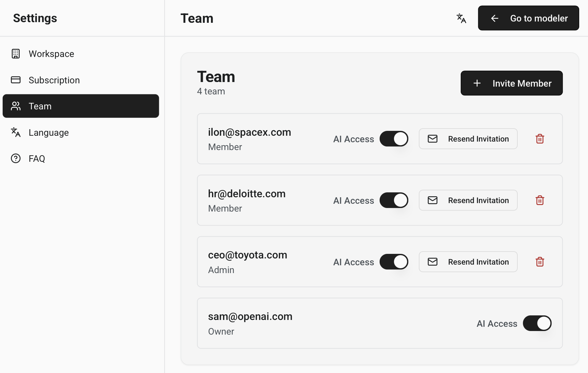Select the Team menu item
588x373 pixels.
coord(81,106)
